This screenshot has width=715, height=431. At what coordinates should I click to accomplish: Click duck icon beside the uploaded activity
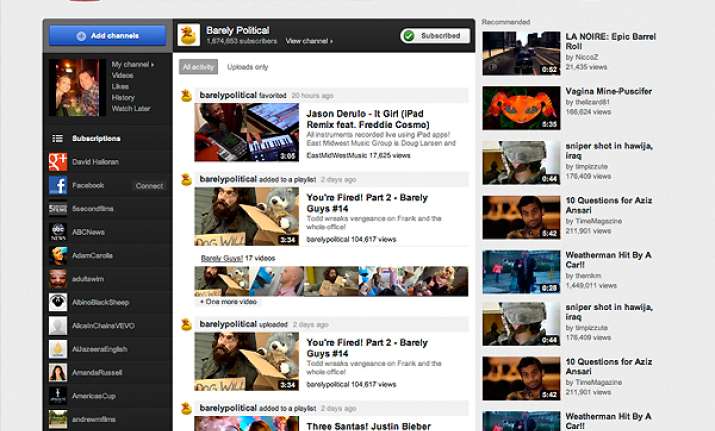tap(186, 324)
